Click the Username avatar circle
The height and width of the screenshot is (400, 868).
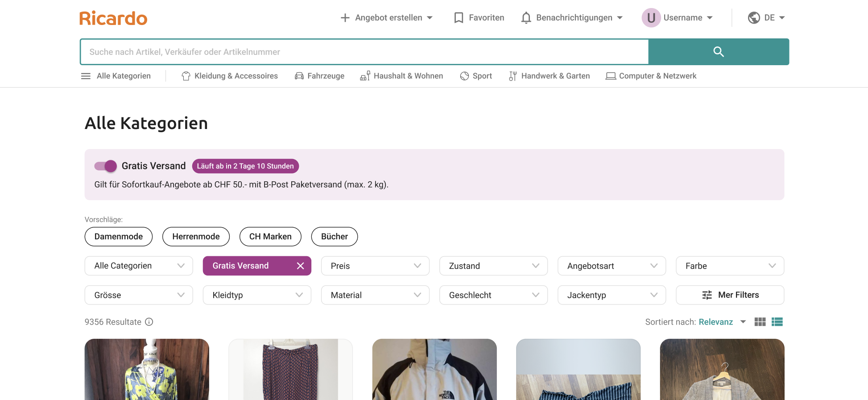point(651,18)
